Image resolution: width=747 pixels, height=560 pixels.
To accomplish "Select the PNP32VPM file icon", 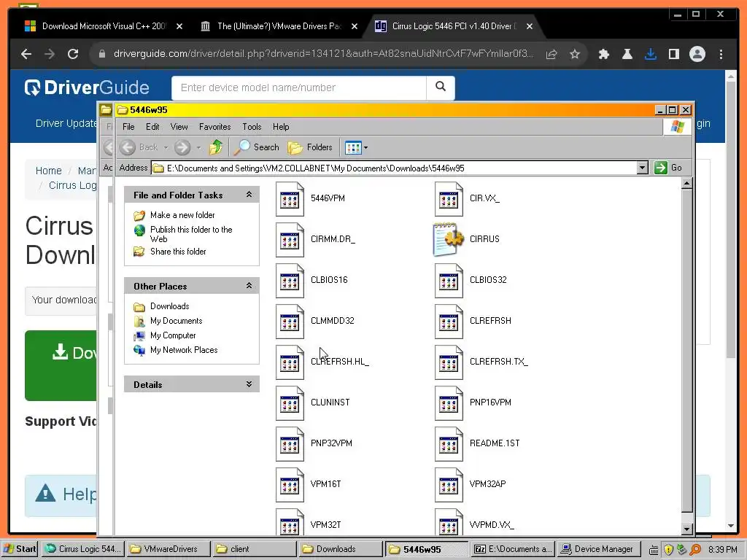I will coord(290,445).
